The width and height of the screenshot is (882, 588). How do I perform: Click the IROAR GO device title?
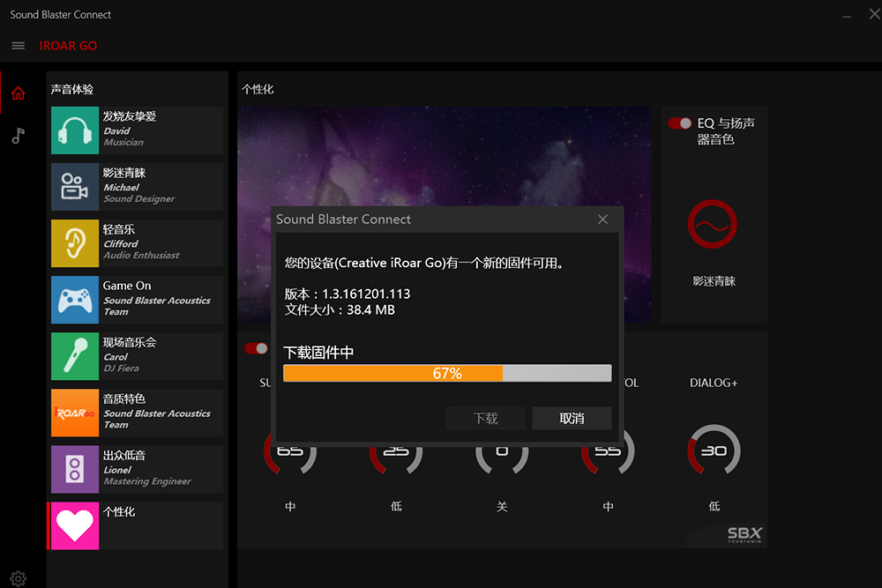point(68,46)
